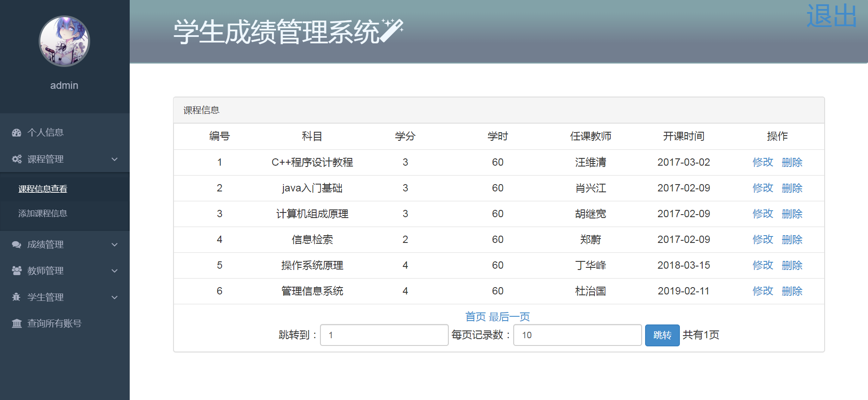Click 修改 for 计算机组成原理
Image resolution: width=868 pixels, height=400 pixels.
coord(763,214)
